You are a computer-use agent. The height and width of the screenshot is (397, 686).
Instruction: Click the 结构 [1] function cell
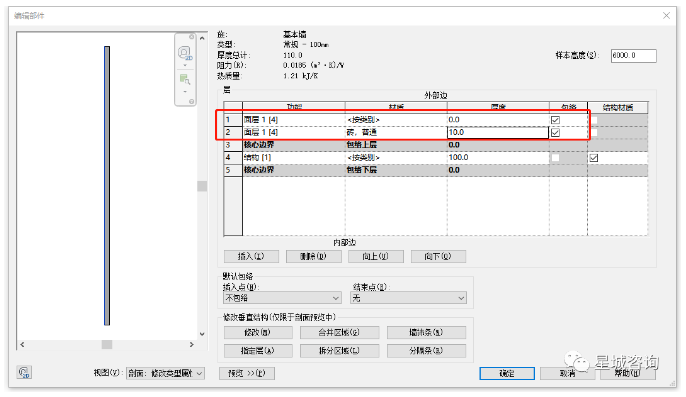click(x=294, y=158)
